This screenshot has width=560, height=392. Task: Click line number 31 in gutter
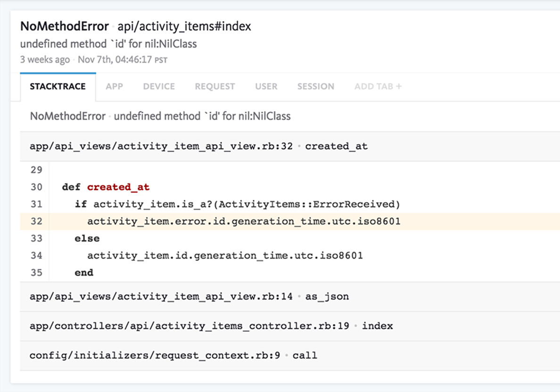click(36, 204)
